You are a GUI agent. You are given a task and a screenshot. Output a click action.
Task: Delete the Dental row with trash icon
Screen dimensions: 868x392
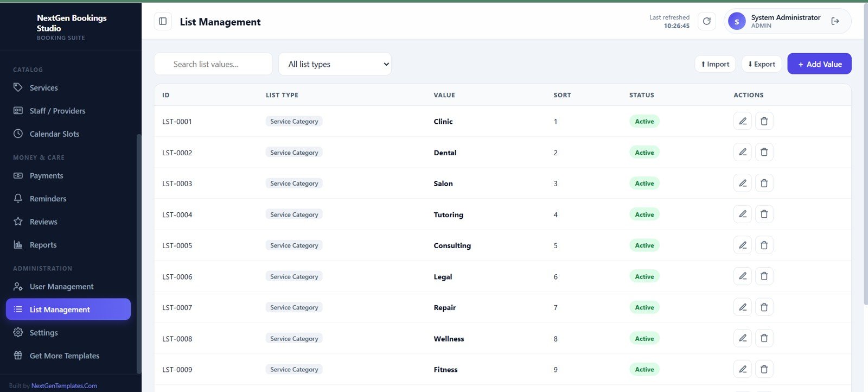pos(764,152)
